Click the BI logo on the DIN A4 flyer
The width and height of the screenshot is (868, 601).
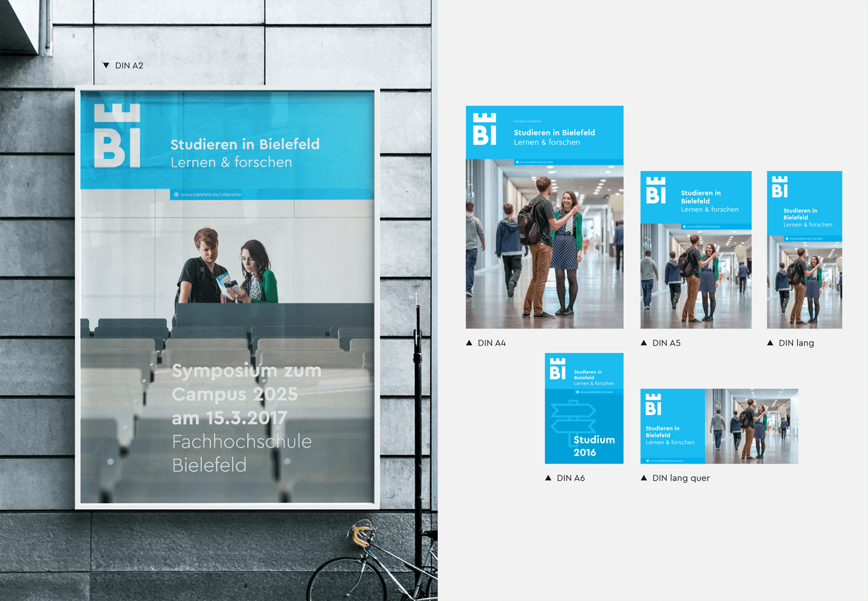(484, 129)
